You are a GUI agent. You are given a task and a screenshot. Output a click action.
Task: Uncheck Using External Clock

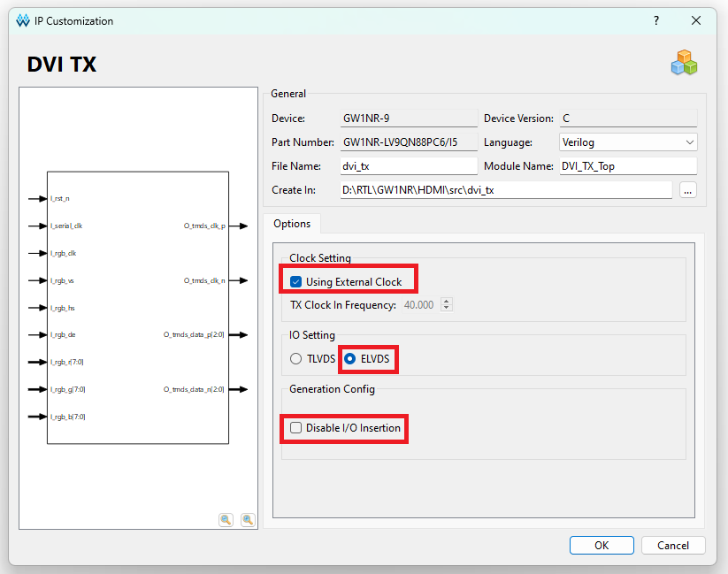[x=296, y=282]
